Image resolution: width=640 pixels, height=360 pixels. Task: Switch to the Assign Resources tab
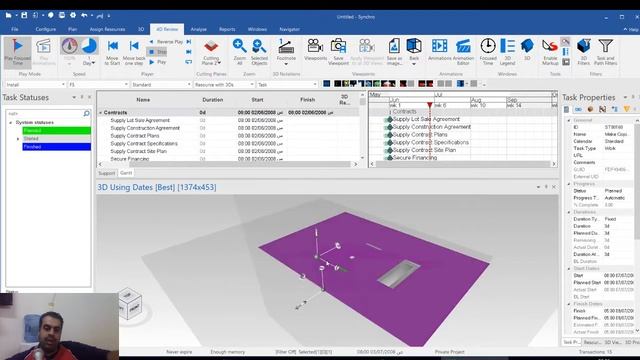click(107, 29)
